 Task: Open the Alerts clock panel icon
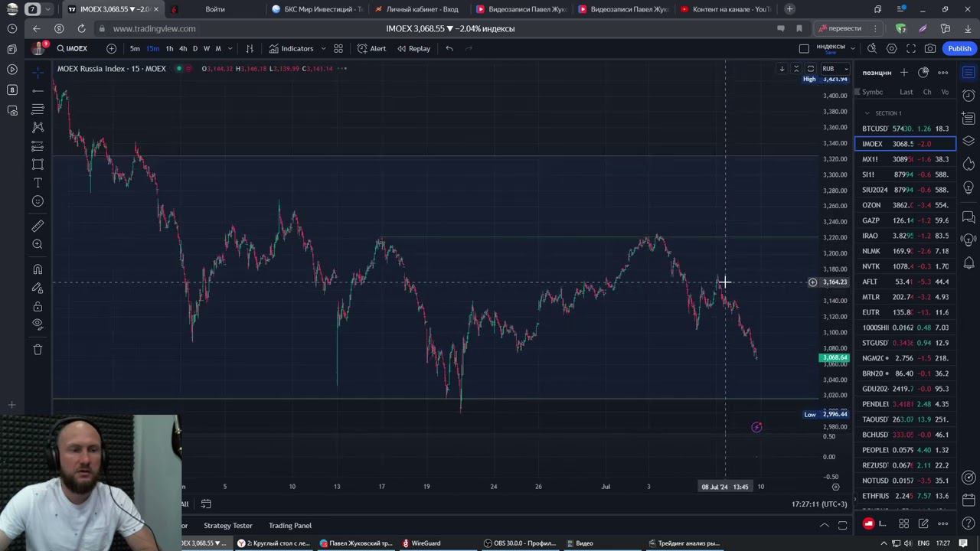pos(969,96)
